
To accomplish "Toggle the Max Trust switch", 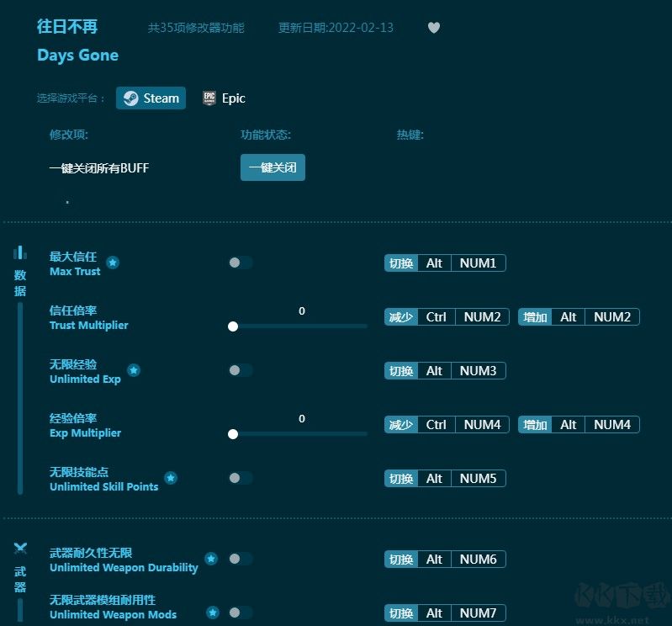I will [x=241, y=263].
